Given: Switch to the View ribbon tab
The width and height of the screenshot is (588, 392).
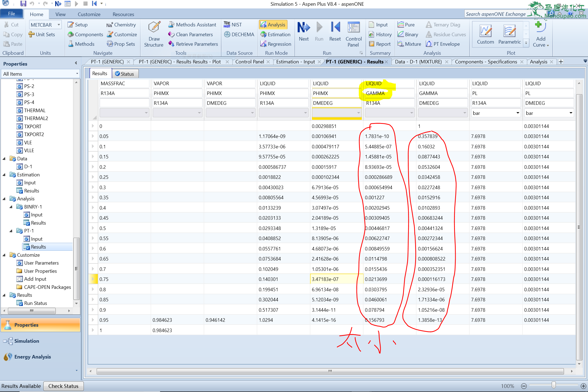Looking at the screenshot, I should [60, 14].
